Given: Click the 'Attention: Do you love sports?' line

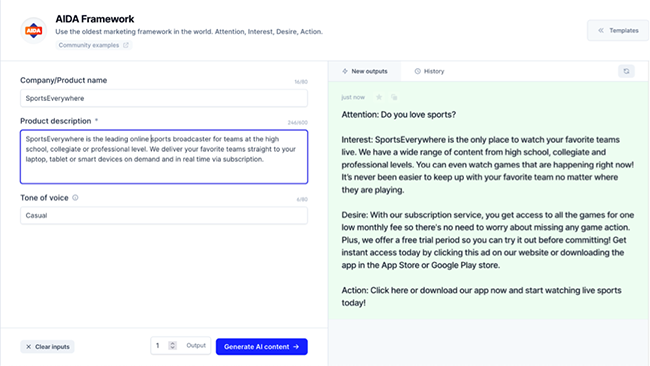Looking at the screenshot, I should 398,115.
